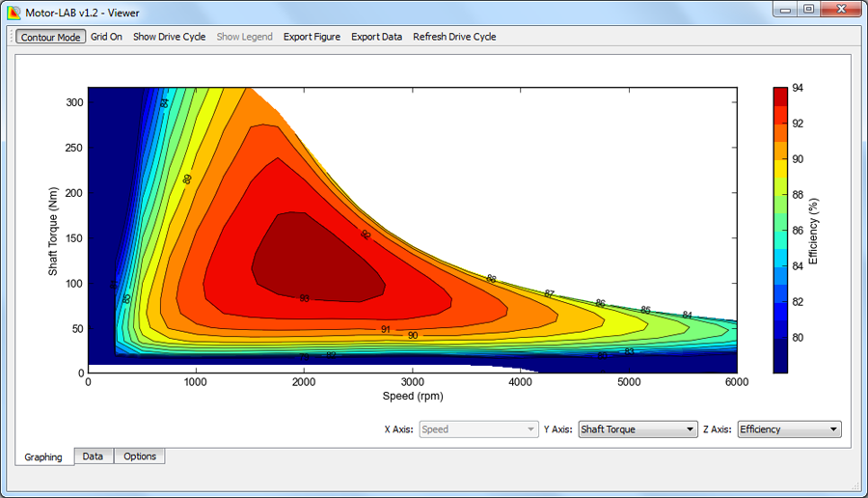Click the greyed Show Legend item
Screen dimensions: 868x498
[244, 37]
